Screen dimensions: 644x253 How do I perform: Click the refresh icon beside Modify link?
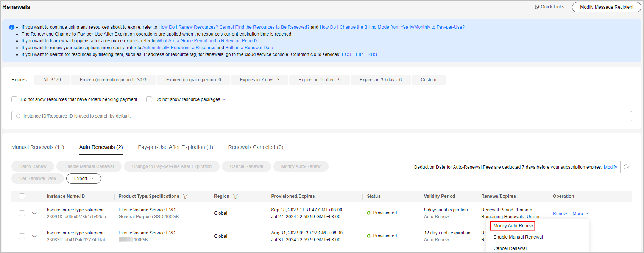tap(626, 167)
